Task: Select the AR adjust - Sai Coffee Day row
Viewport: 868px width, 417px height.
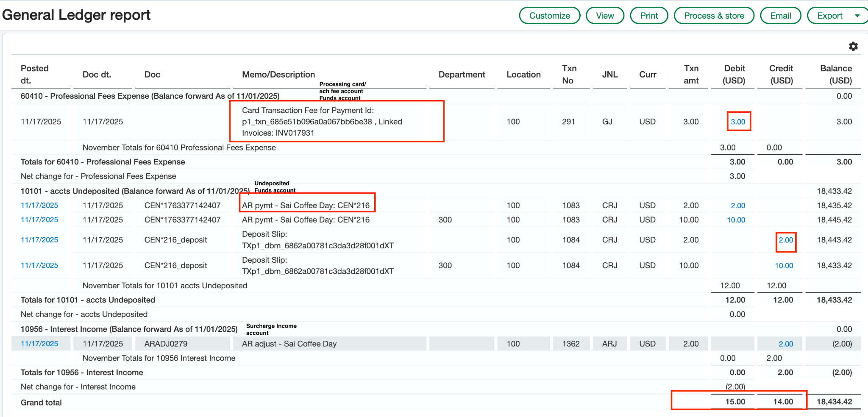Action: (x=289, y=344)
